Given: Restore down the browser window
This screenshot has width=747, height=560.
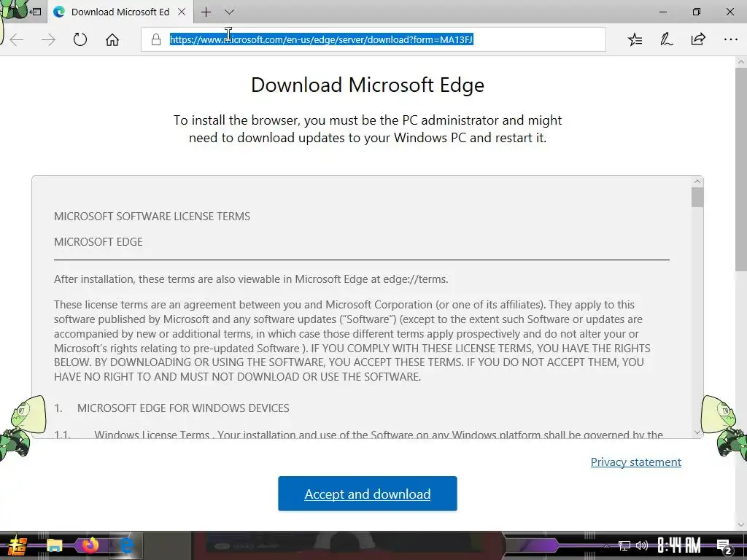Looking at the screenshot, I should click(697, 12).
